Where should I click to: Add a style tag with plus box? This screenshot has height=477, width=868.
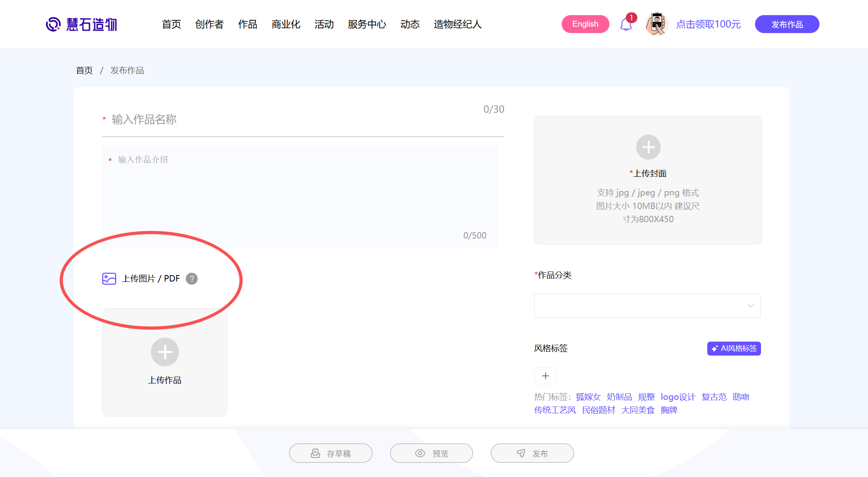click(545, 376)
